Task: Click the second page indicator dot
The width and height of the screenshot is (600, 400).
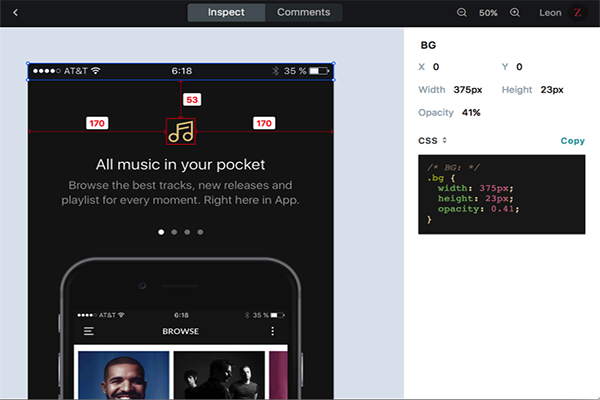Action: tap(174, 232)
